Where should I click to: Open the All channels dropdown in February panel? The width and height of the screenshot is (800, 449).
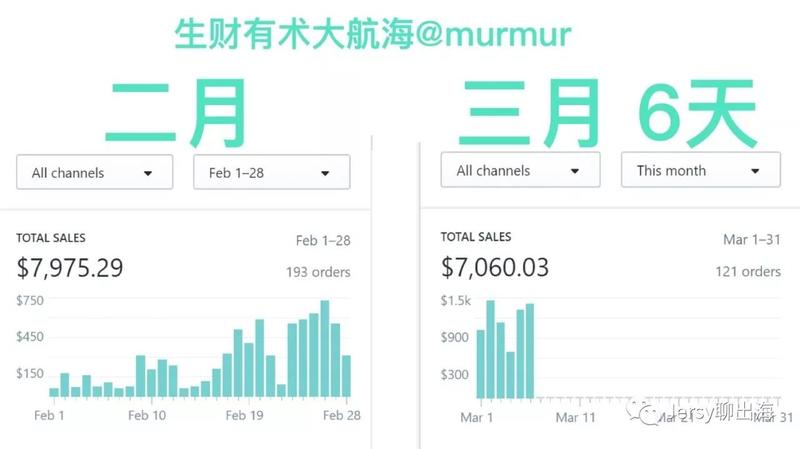pyautogui.click(x=94, y=172)
